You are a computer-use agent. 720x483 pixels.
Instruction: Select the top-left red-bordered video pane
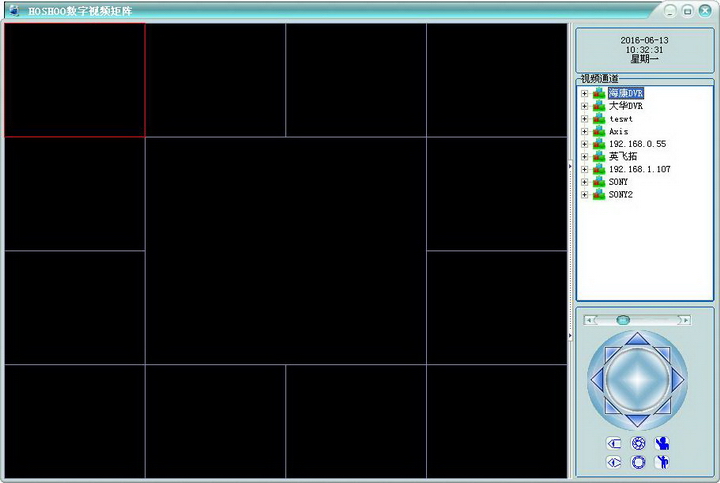tap(74, 80)
